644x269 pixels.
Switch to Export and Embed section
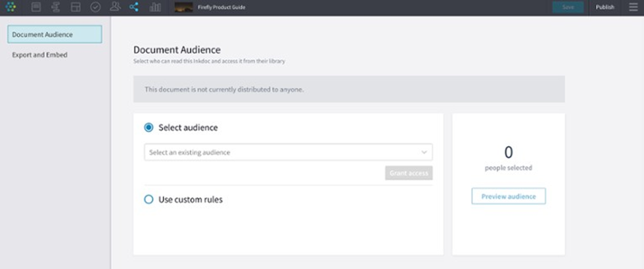pos(40,55)
